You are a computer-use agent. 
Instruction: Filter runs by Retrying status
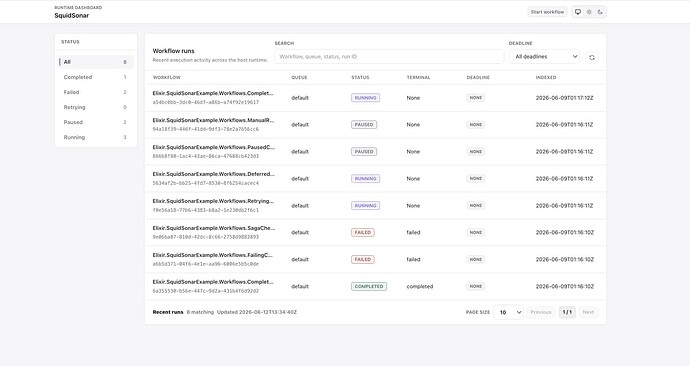click(x=96, y=107)
